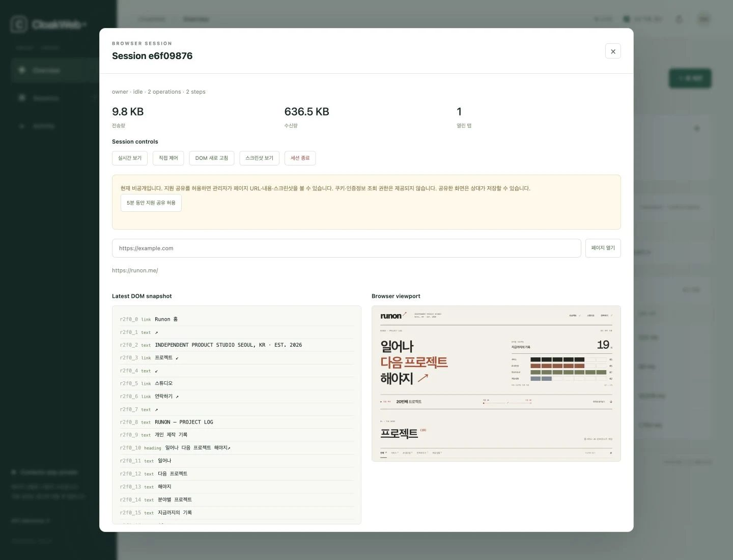
Task: Click the 현재 비공개입니다 notice text
Action: (x=325, y=188)
